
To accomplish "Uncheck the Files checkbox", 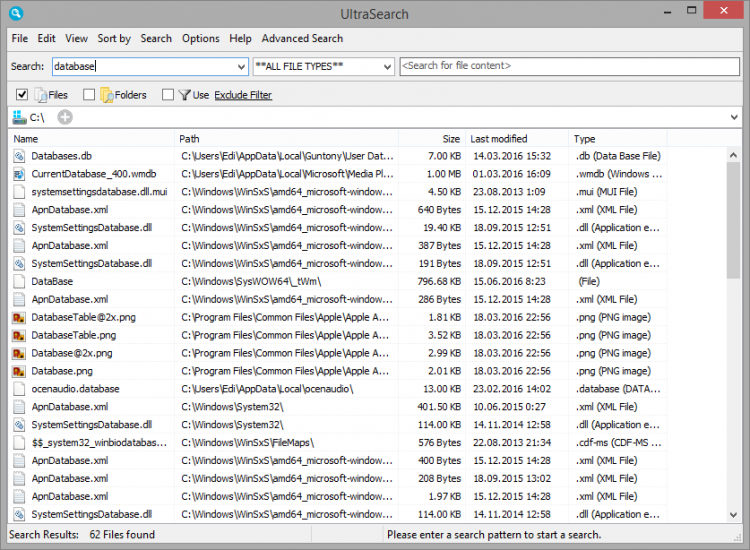I will point(22,95).
